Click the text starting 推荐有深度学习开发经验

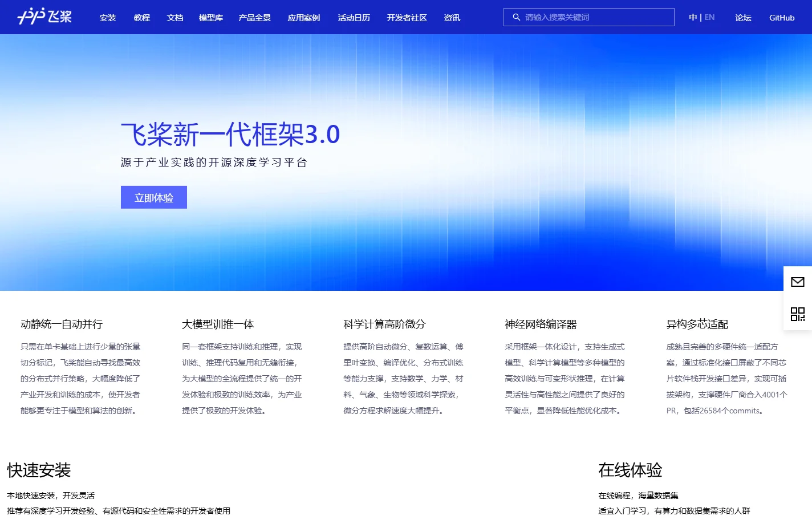[x=119, y=511]
